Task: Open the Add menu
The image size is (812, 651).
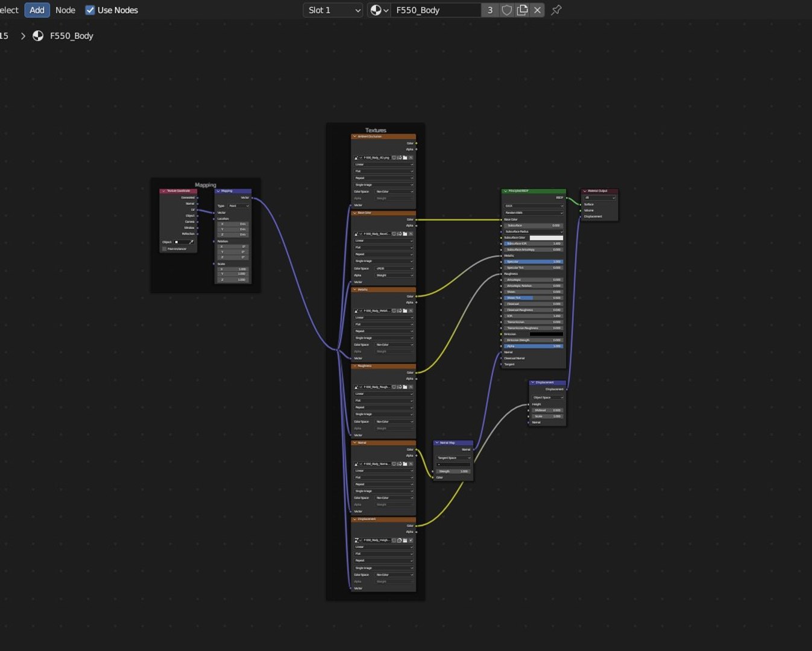Action: point(37,10)
